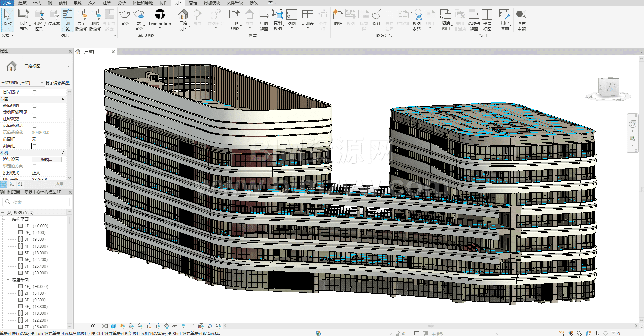Click the project browser search field
This screenshot has width=644, height=336.
[x=39, y=202]
